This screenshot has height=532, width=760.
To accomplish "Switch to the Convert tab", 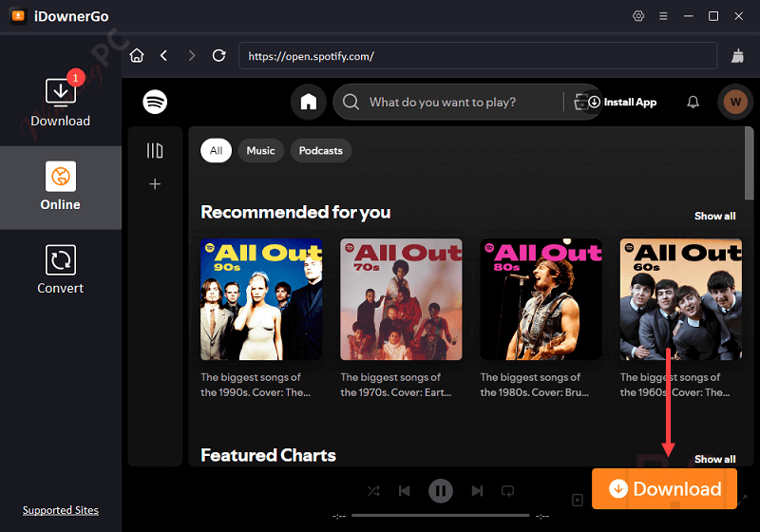I will pyautogui.click(x=61, y=270).
